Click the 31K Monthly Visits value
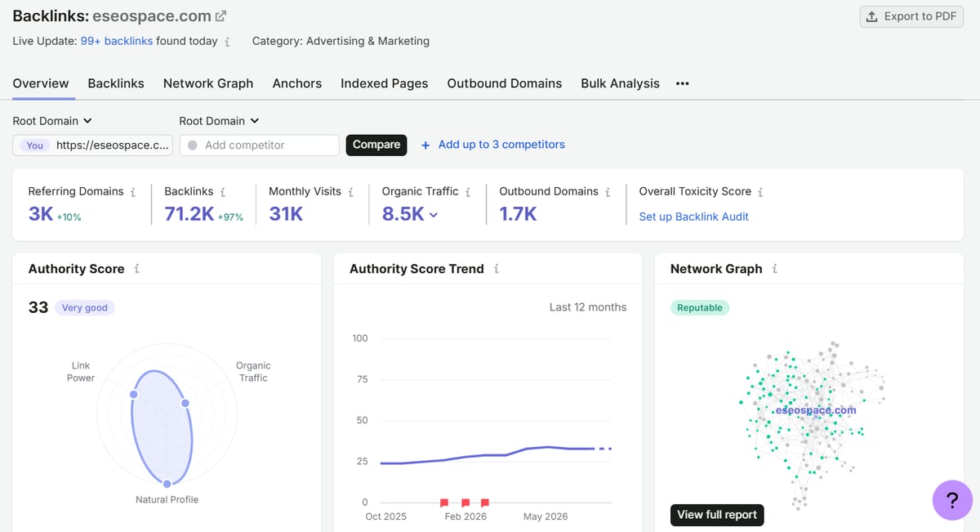The width and height of the screenshot is (980, 532). (x=286, y=214)
